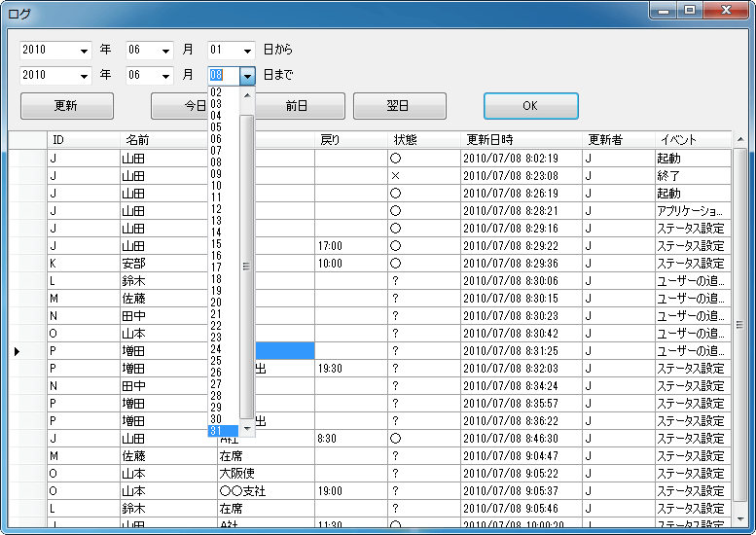This screenshot has width=756, height=535.
Task: Open the start year dropdown
Action: (x=85, y=51)
